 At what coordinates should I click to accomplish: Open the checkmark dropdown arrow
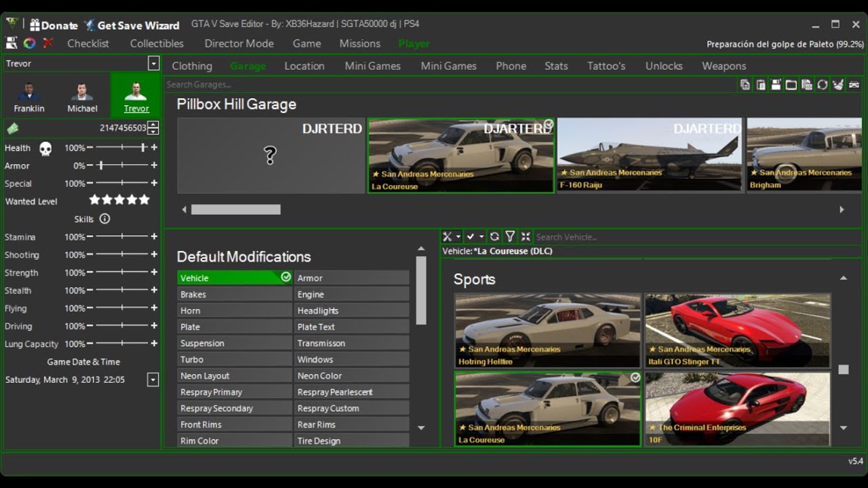pos(481,237)
